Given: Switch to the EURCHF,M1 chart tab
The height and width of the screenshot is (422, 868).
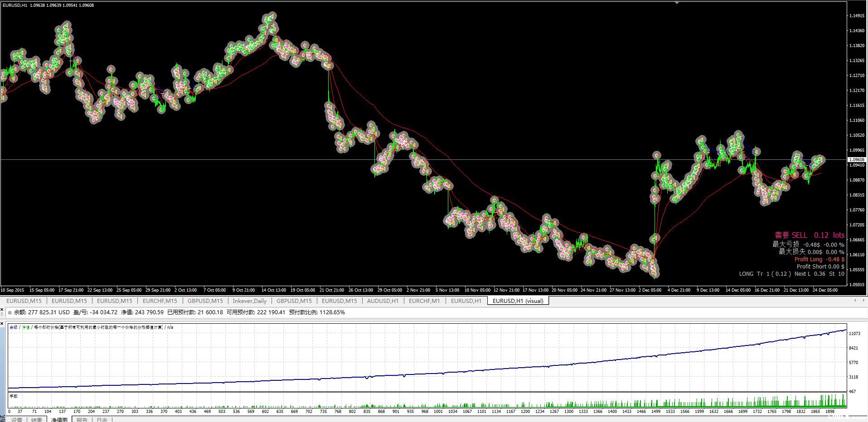Looking at the screenshot, I should tap(424, 301).
